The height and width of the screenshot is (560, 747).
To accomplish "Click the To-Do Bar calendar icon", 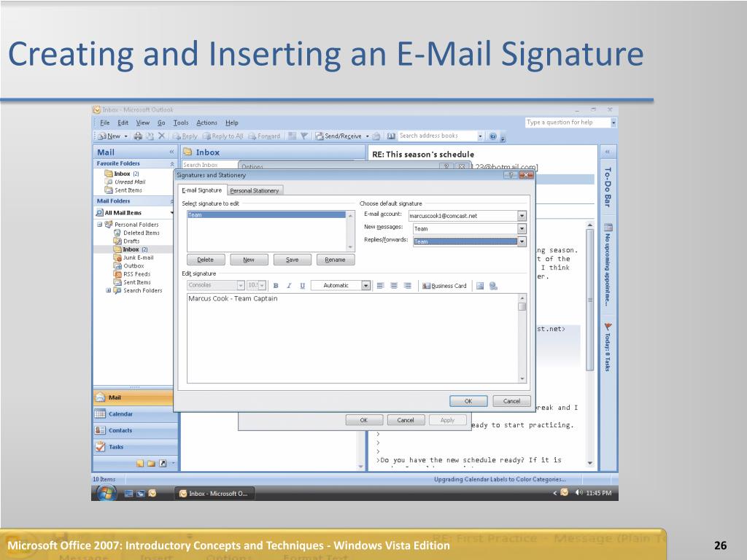I will (608, 227).
